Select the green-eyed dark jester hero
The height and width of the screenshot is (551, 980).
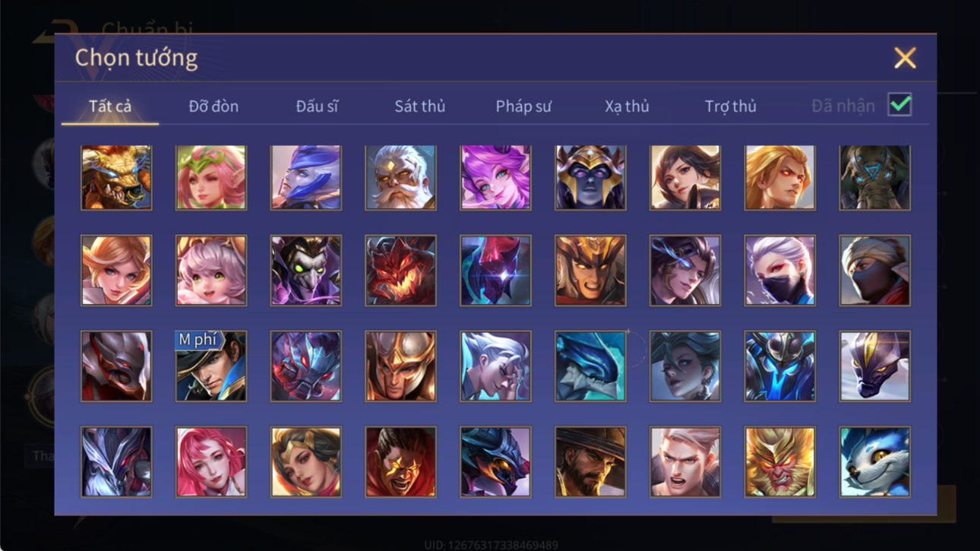tap(305, 271)
